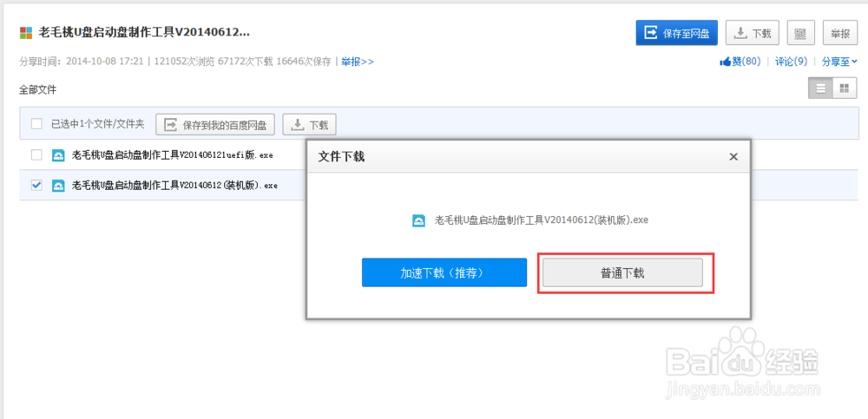Viewport: 868px width, 419px height.
Task: Click the file name in download dialog
Action: 542,220
